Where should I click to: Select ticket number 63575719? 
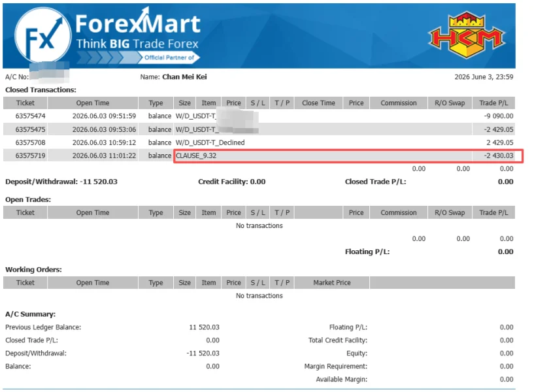coord(30,155)
